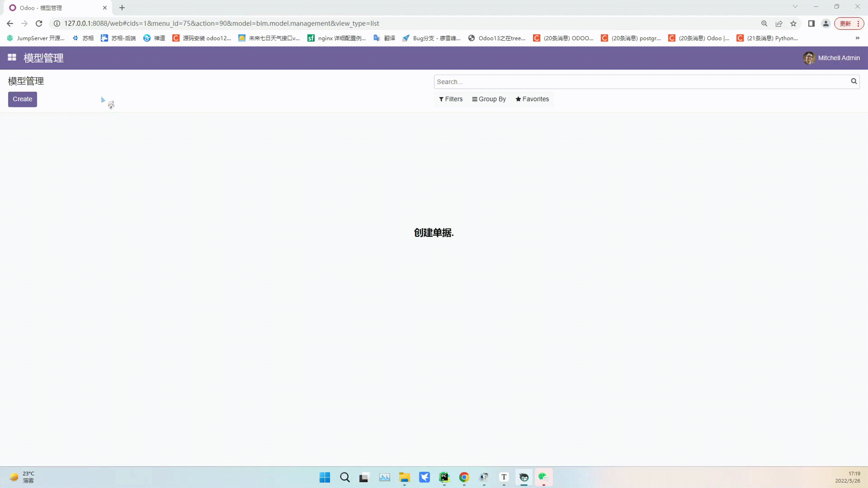Open the Windows Start menu

[x=324, y=477]
